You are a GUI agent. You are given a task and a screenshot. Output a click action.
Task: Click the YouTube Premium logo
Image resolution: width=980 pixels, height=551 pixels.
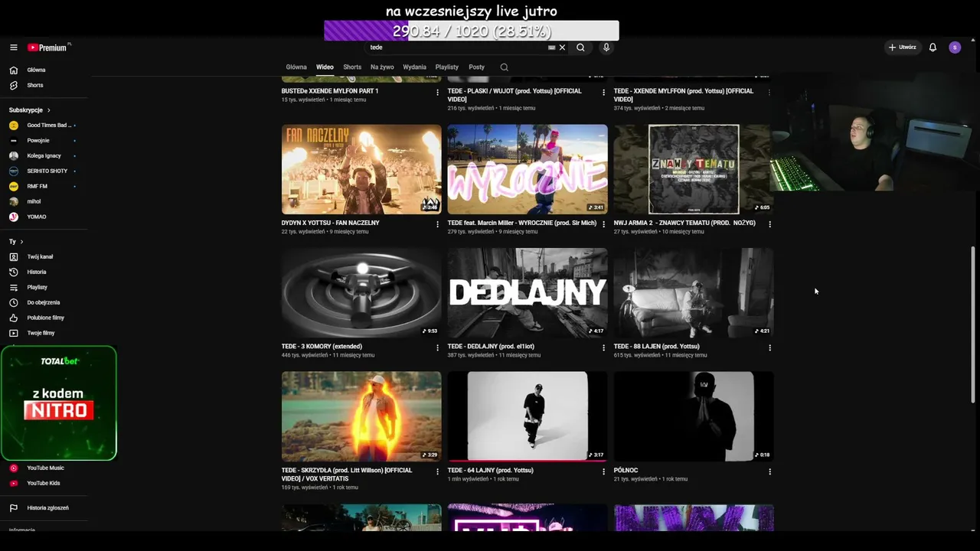coord(49,47)
